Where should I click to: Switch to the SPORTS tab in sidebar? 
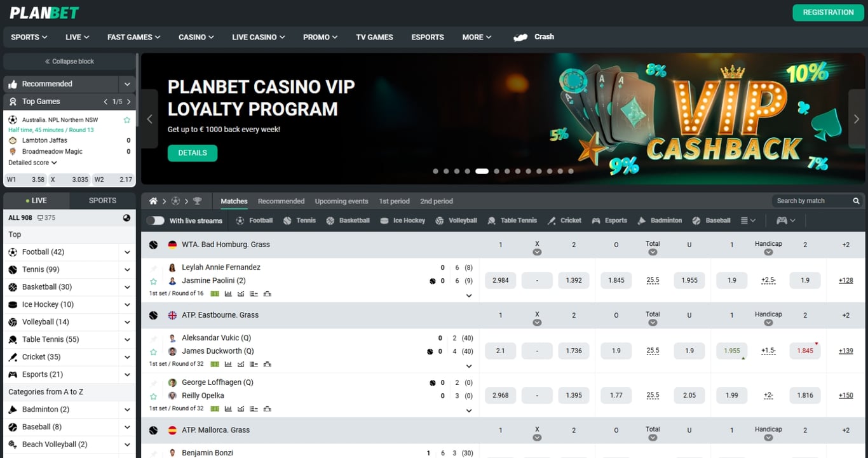click(x=102, y=201)
